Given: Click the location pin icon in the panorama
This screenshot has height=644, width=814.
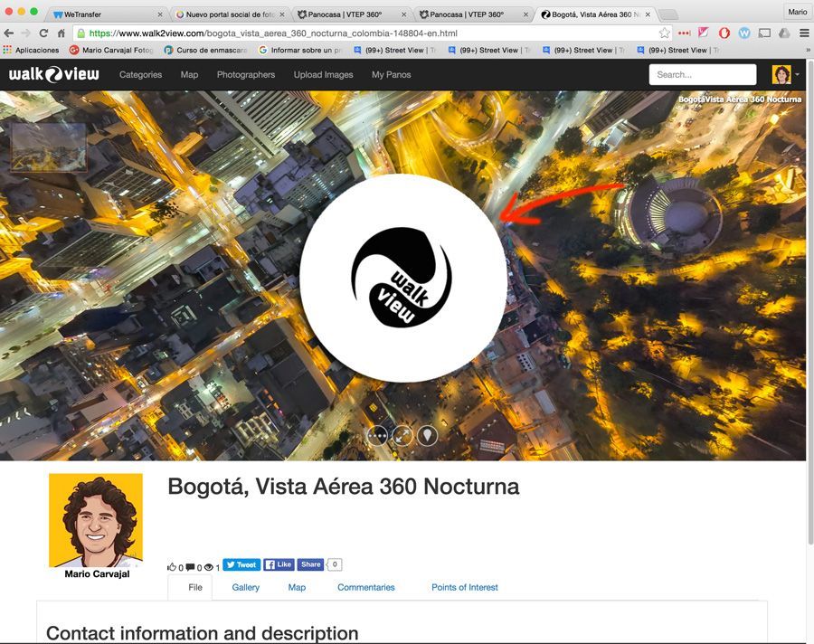Looking at the screenshot, I should click(x=427, y=436).
